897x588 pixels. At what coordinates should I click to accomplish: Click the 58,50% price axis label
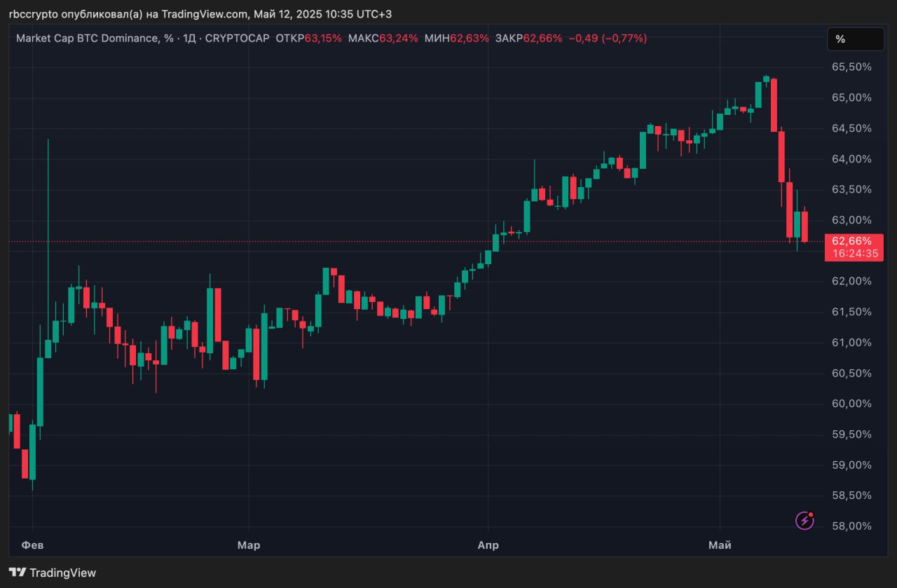[x=851, y=495]
